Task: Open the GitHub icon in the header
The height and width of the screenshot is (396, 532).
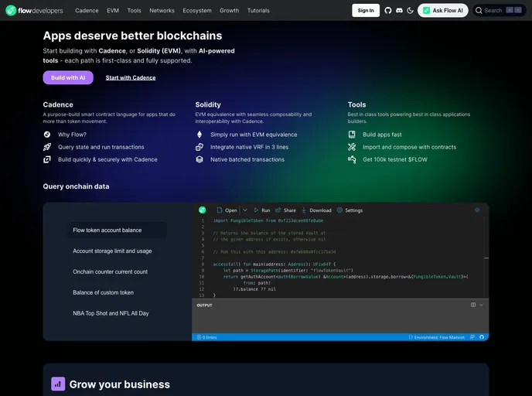Action: 388,11
